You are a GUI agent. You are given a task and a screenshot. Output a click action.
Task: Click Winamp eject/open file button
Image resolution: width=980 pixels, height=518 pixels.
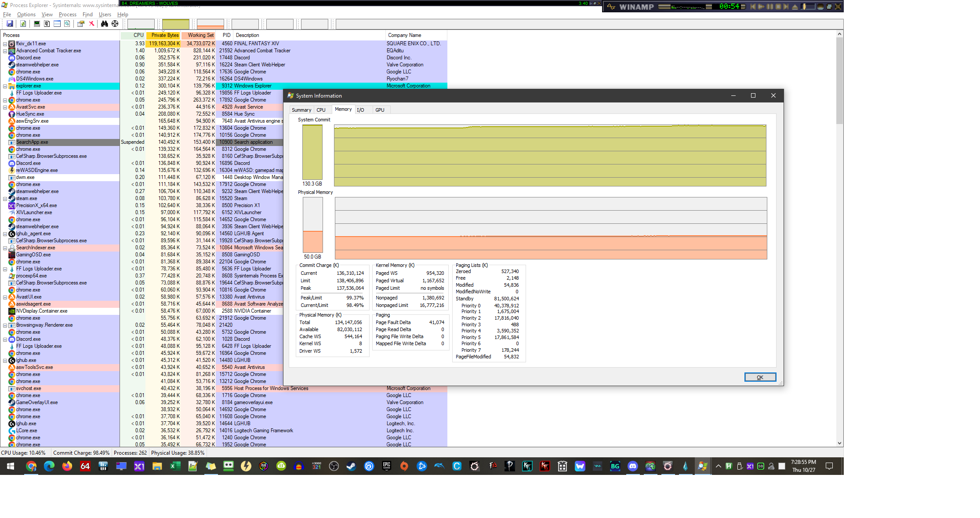click(795, 7)
